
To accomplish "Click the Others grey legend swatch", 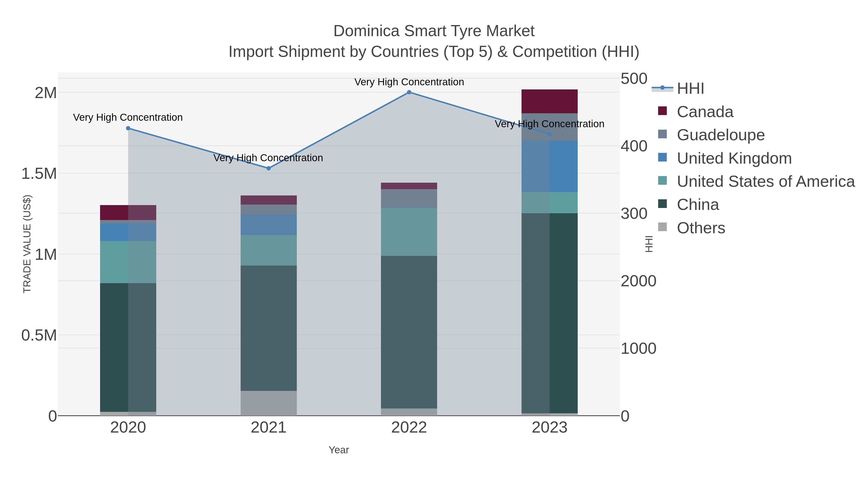I will click(663, 227).
